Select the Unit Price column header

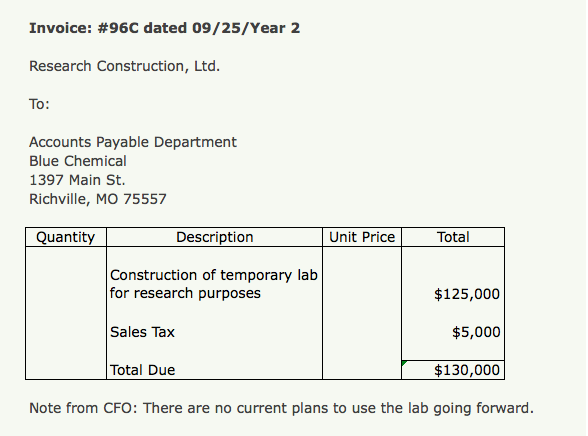pyautogui.click(x=362, y=237)
